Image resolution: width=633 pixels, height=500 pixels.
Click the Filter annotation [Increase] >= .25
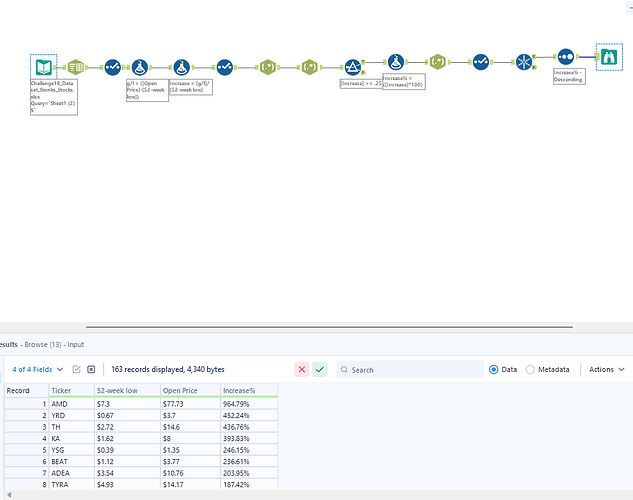tap(361, 84)
